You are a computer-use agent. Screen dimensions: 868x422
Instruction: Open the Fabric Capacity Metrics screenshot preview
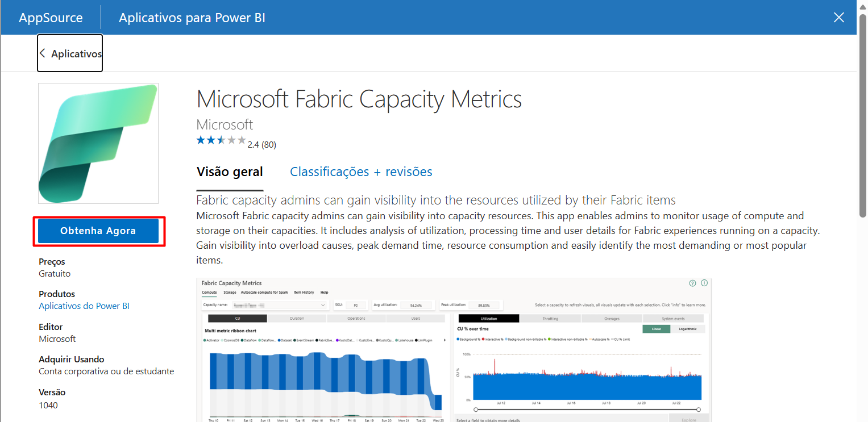pos(454,350)
